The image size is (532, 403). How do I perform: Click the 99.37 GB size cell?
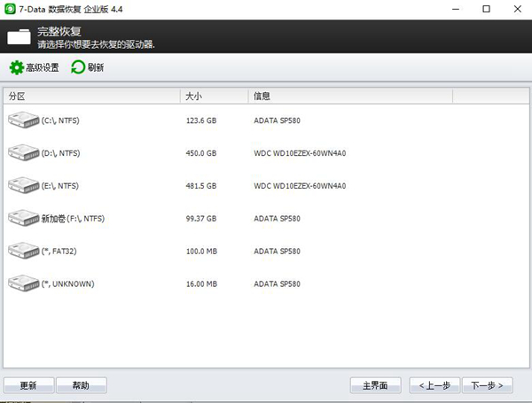[x=201, y=219]
